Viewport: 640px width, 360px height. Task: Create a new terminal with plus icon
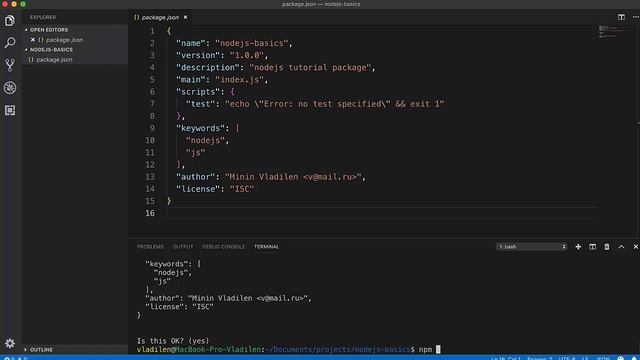coord(578,247)
